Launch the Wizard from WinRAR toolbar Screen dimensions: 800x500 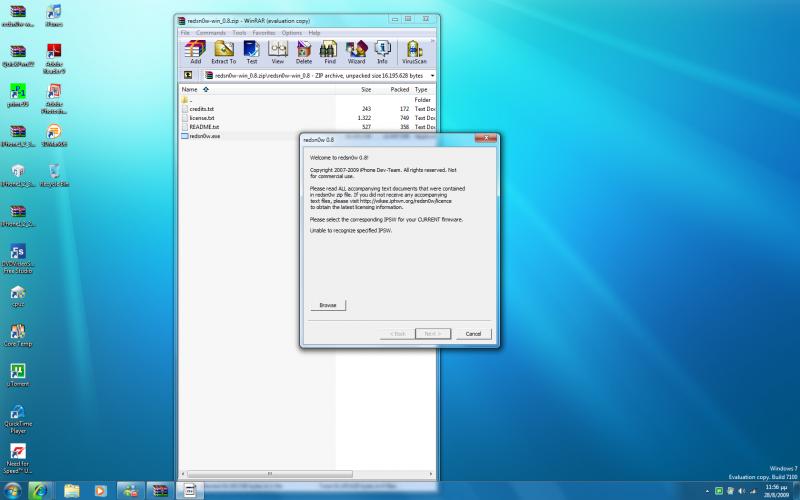tap(356, 53)
